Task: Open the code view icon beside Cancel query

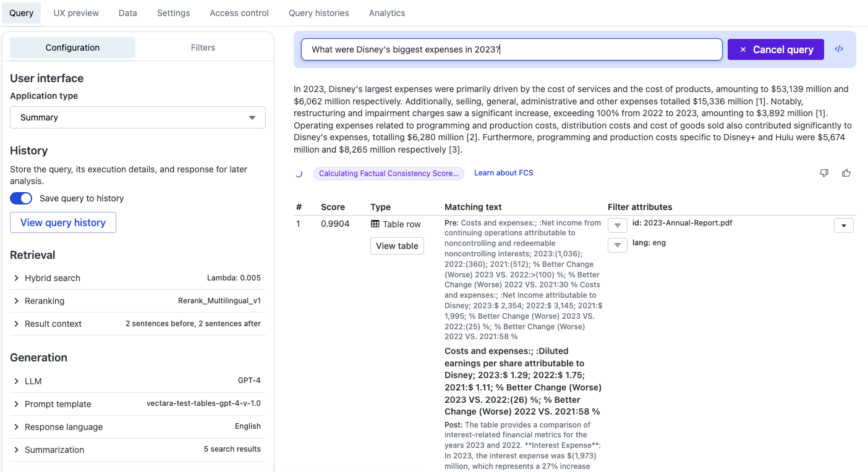Action: [x=839, y=49]
